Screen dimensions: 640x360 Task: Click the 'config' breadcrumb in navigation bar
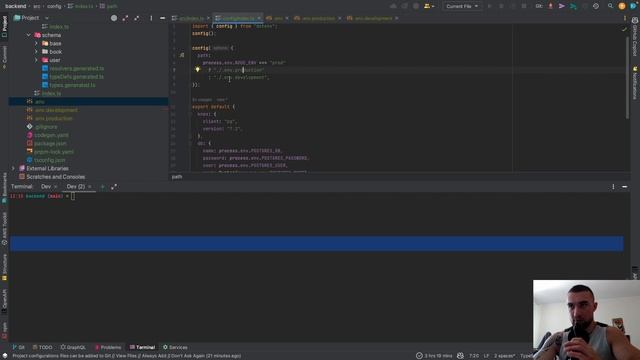click(54, 6)
